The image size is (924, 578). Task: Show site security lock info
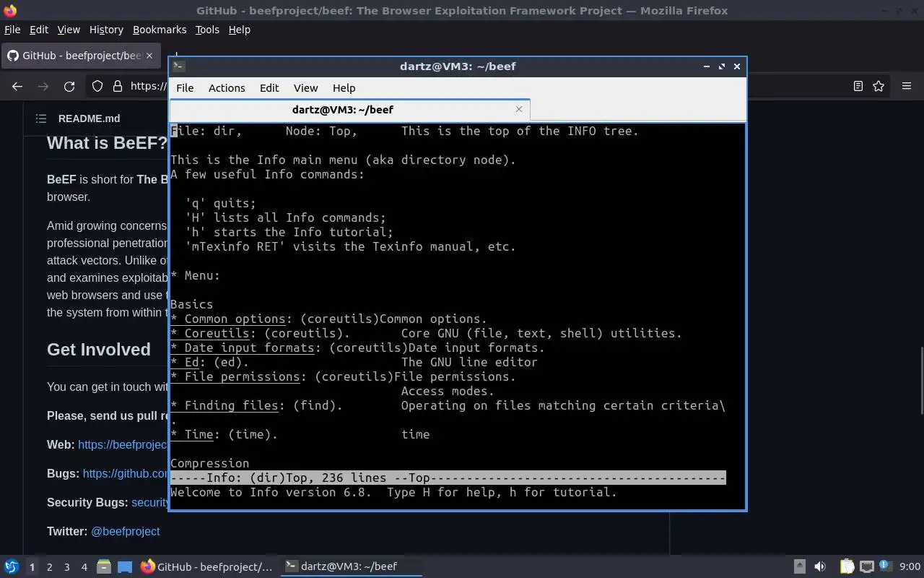coord(117,86)
